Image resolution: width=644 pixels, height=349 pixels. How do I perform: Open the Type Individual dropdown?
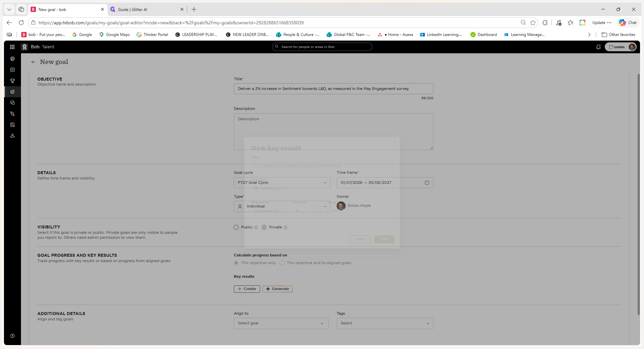[x=282, y=206]
